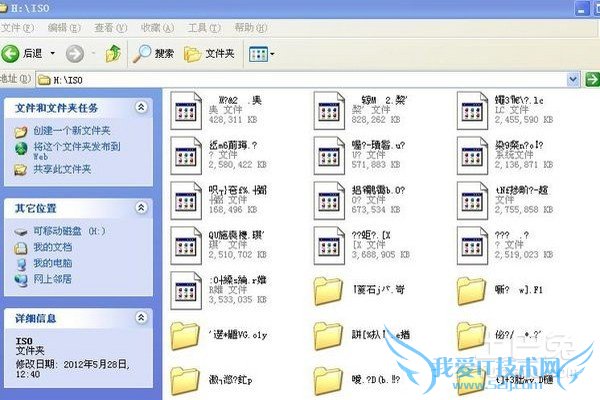Select the folder icon ending in 'j.哥'
The height and width of the screenshot is (400, 600).
(328, 291)
